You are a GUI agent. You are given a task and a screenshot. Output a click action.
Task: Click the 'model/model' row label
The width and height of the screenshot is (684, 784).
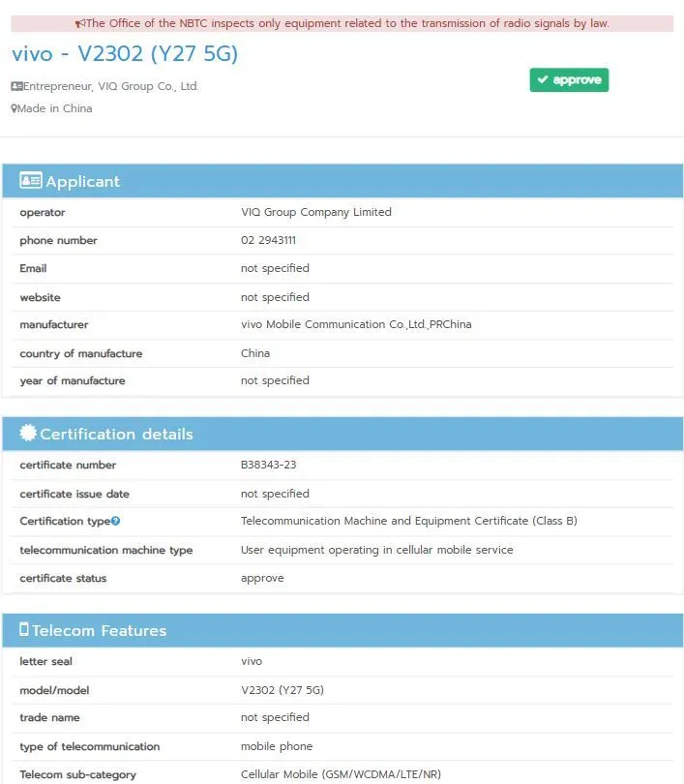pyautogui.click(x=54, y=690)
